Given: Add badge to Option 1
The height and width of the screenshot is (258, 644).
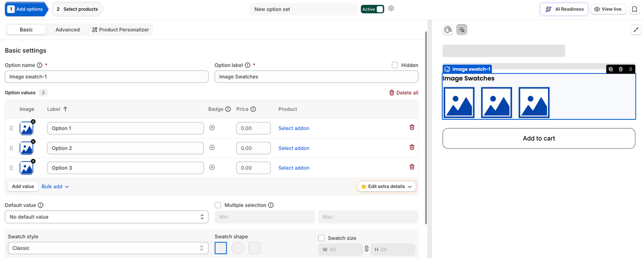Looking at the screenshot, I should coord(212,128).
